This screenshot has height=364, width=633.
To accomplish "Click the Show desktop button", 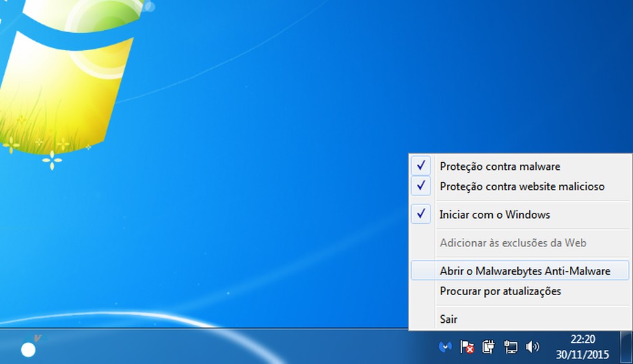I will 626,347.
